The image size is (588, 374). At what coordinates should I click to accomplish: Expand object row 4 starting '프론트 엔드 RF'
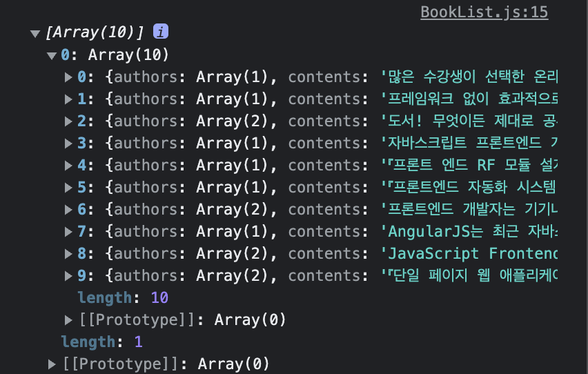pyautogui.click(x=68, y=166)
